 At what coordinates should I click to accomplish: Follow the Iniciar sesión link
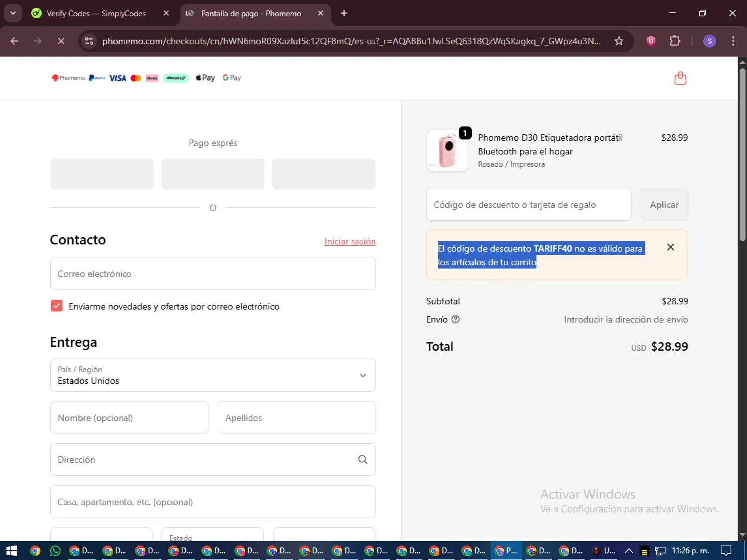[350, 241]
